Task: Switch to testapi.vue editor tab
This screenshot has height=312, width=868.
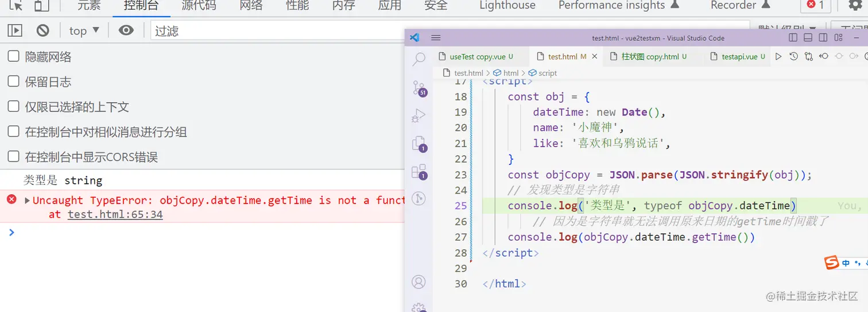Action: (x=737, y=56)
